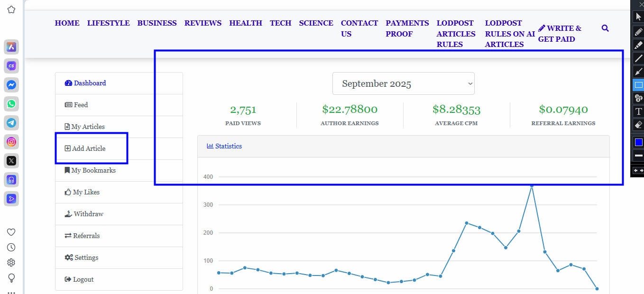Select the text tool
This screenshot has width=644, height=294.
638,111
